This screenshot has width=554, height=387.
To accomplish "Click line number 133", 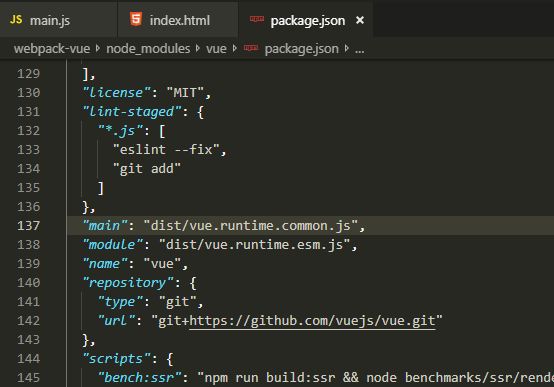I will click(29, 149).
